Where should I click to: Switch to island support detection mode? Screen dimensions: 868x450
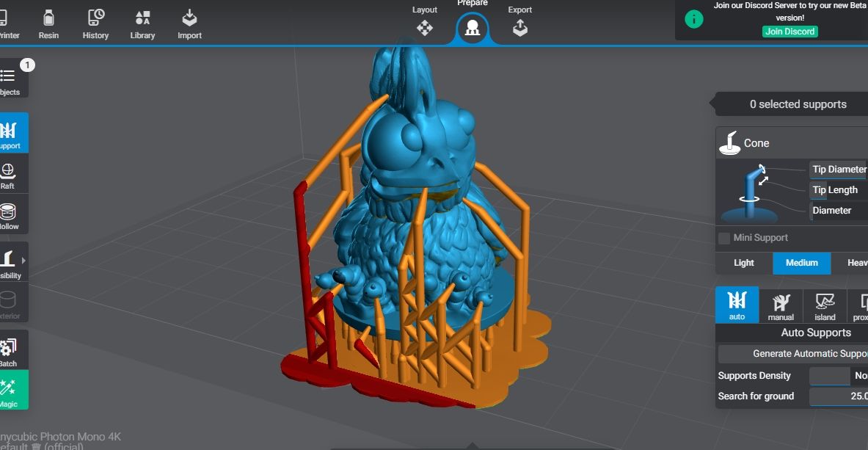824,305
